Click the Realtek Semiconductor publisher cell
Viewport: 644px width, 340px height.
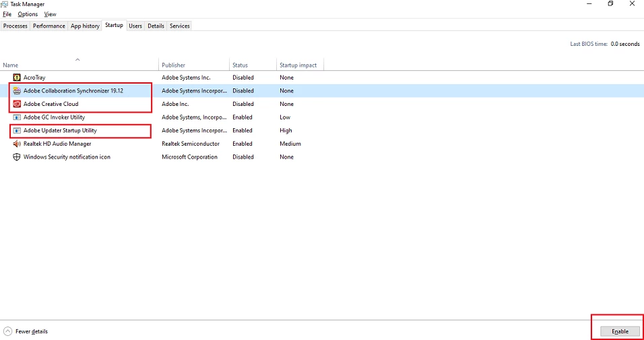click(x=191, y=144)
